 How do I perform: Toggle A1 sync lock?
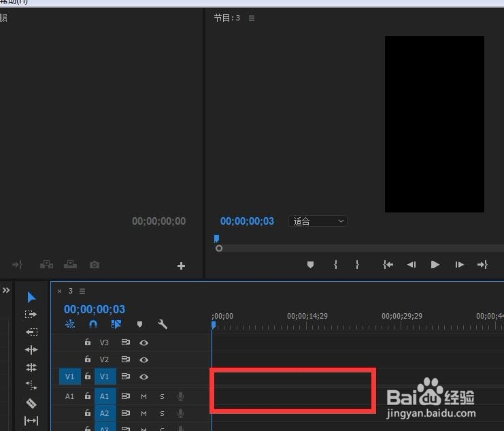(125, 396)
